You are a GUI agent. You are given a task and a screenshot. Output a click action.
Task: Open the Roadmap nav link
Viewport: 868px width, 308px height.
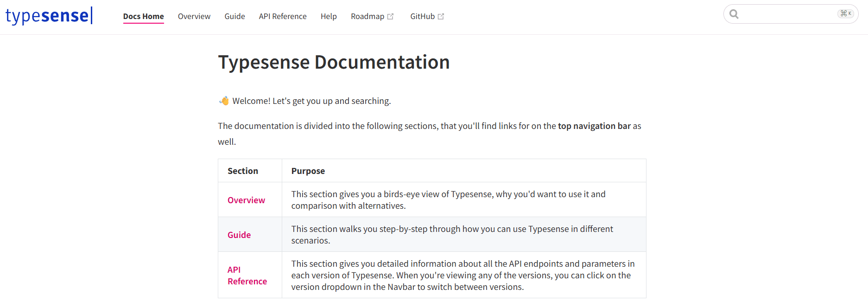click(372, 16)
